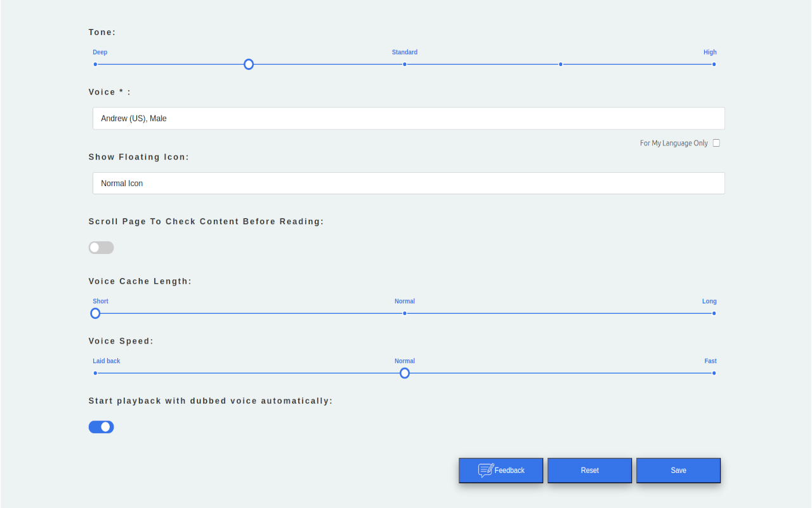Screen dimensions: 812x508
Task: Set Voice Speed to Laid back
Action: (x=95, y=373)
